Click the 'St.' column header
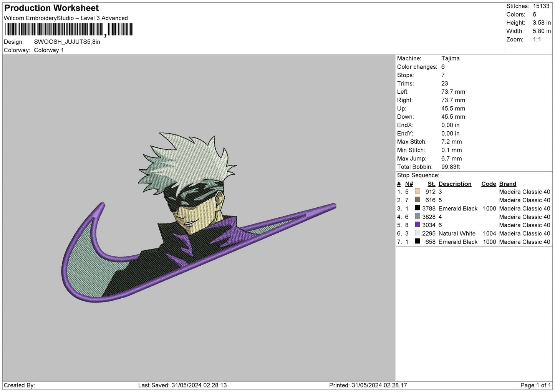Screen dimensions: 555x392 (431, 184)
